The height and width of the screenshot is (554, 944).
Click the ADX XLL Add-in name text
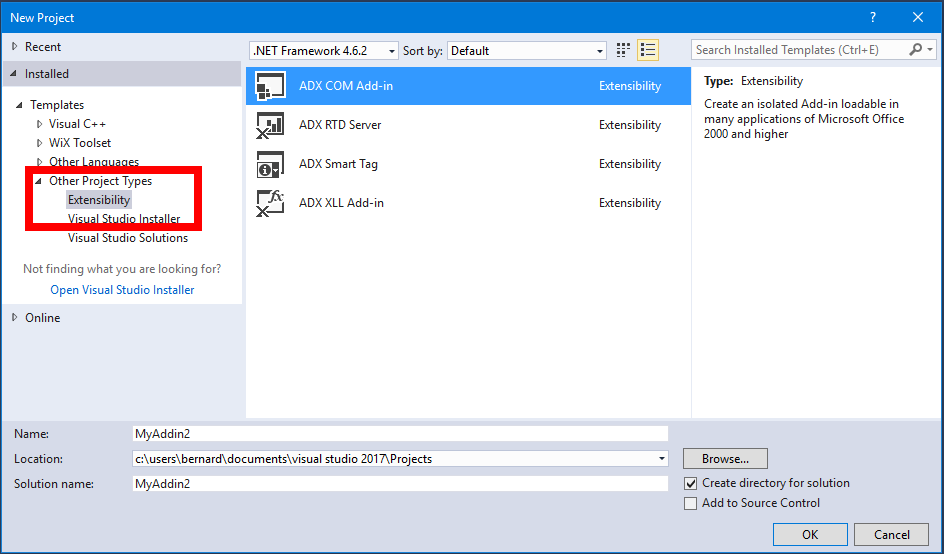pyautogui.click(x=341, y=203)
